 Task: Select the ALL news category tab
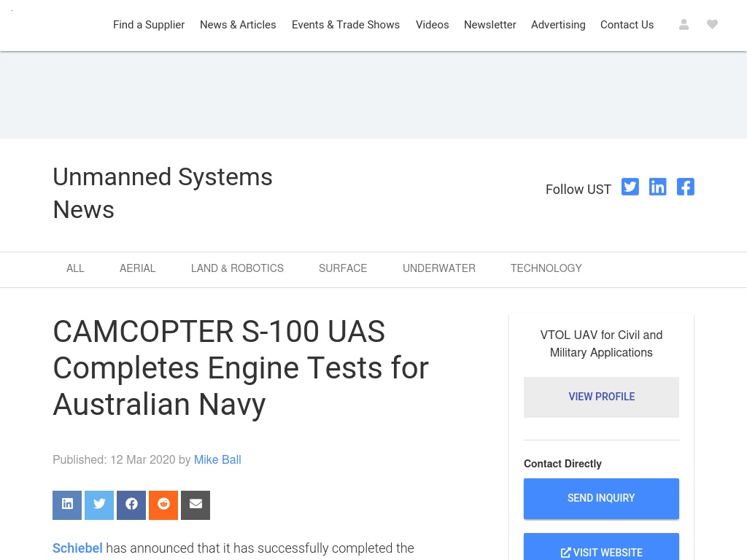click(x=75, y=268)
